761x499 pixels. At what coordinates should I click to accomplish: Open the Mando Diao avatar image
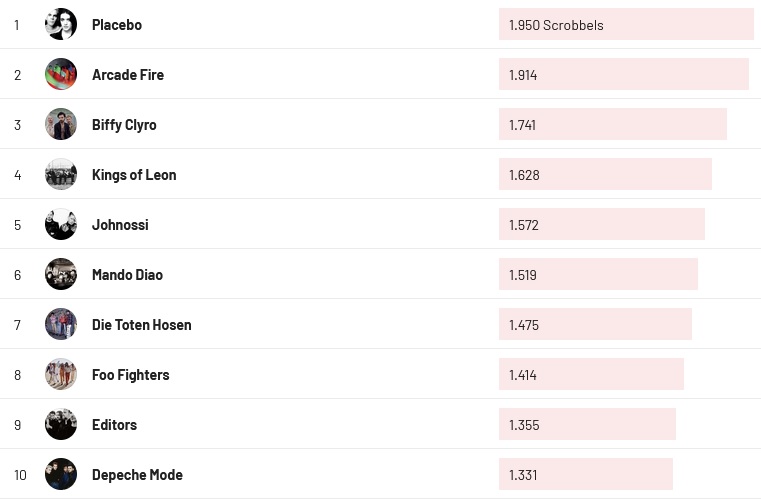point(61,274)
